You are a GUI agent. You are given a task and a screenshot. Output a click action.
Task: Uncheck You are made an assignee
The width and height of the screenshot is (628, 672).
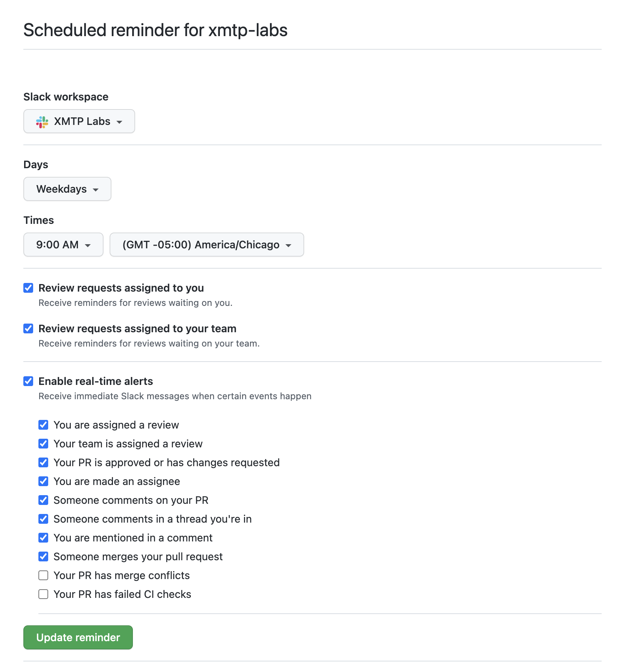43,481
